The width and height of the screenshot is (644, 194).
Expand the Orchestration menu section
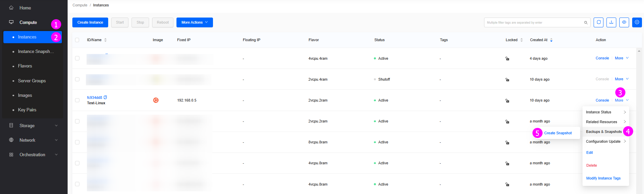click(56, 155)
